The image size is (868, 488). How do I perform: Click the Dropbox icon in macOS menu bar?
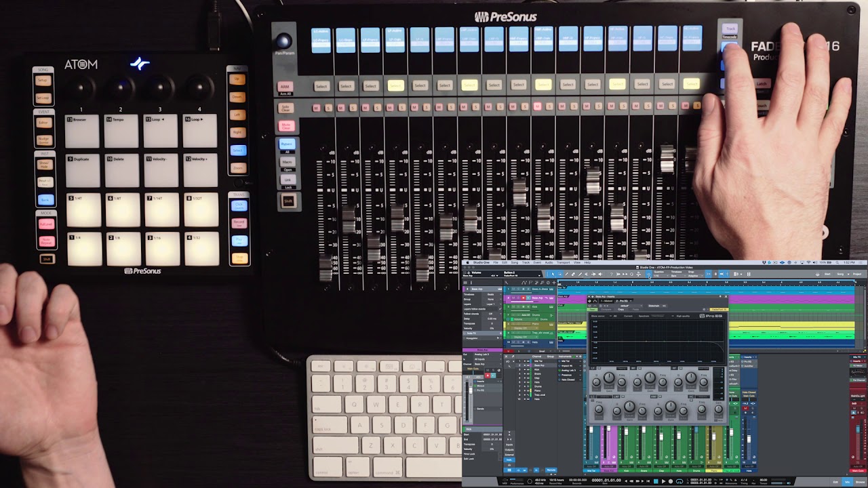coord(765,263)
